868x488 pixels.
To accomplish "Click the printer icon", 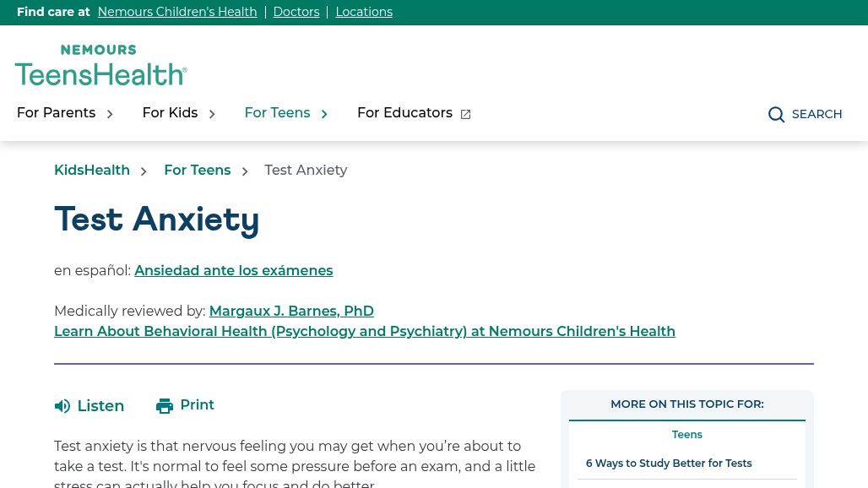I will click(165, 406).
